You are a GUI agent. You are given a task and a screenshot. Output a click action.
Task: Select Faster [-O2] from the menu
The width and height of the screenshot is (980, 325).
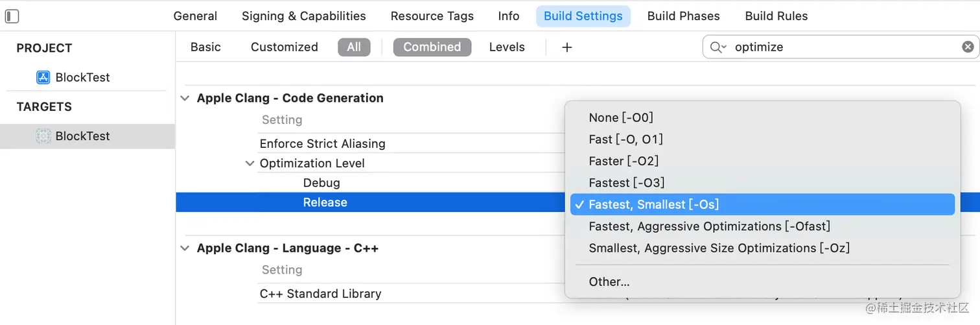pyautogui.click(x=624, y=161)
